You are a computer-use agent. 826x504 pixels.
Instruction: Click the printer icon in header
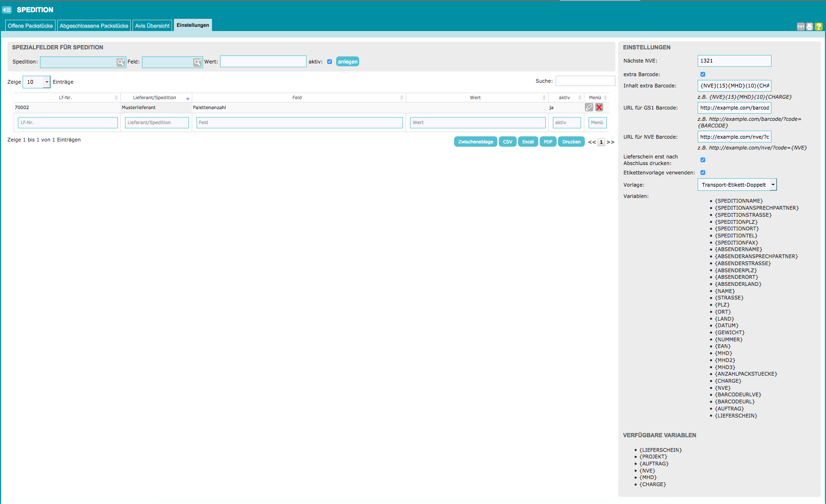click(810, 27)
